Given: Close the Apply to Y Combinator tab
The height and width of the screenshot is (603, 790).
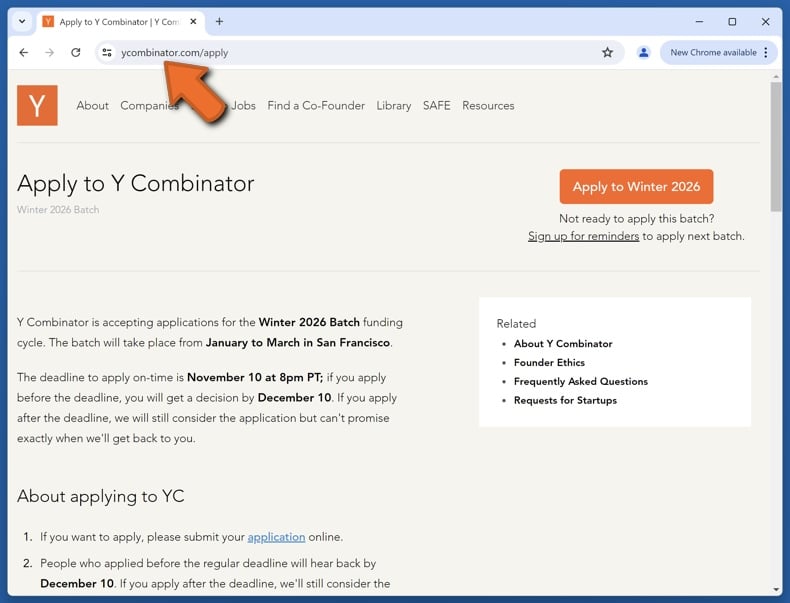Looking at the screenshot, I should (193, 22).
